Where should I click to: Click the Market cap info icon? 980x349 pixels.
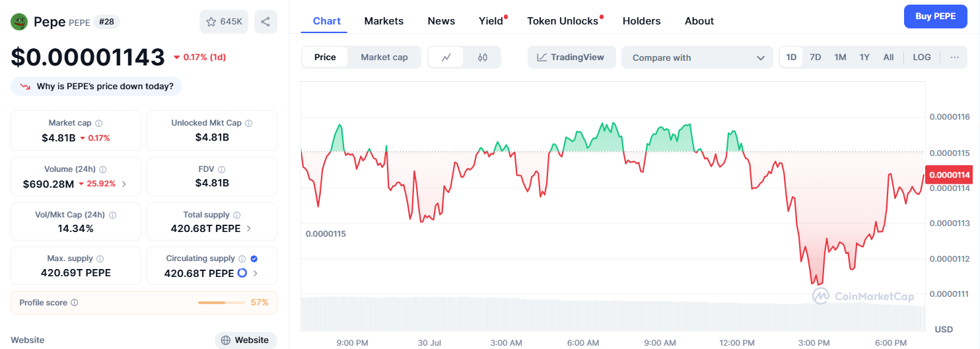point(99,123)
